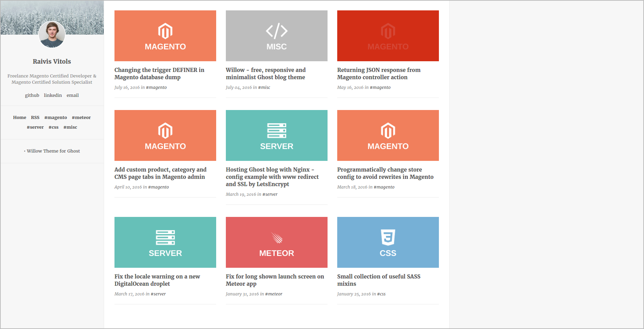
Task: Click Magento icon above trigger DEFINER post
Action: [x=165, y=31]
